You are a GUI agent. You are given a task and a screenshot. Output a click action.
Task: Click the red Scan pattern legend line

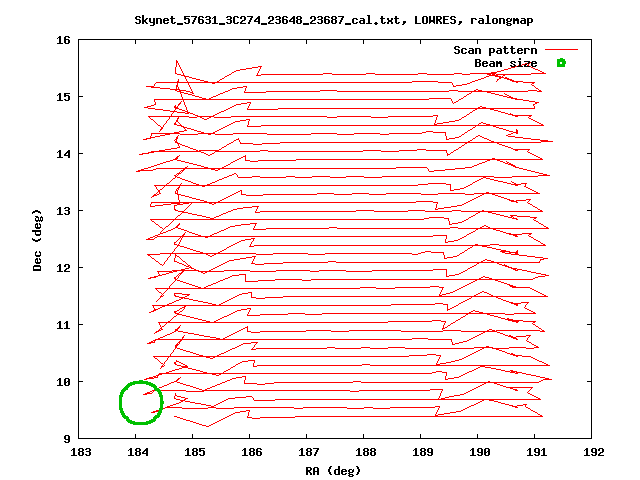pos(562,50)
